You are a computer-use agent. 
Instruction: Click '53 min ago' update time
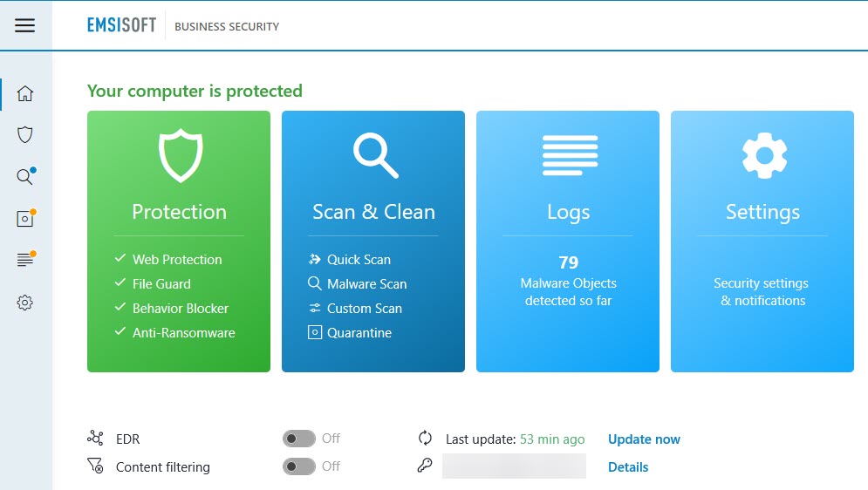pos(552,439)
